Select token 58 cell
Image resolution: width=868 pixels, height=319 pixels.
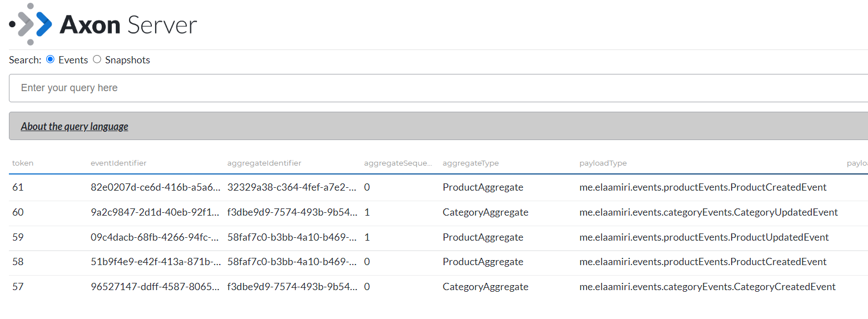[x=18, y=262]
